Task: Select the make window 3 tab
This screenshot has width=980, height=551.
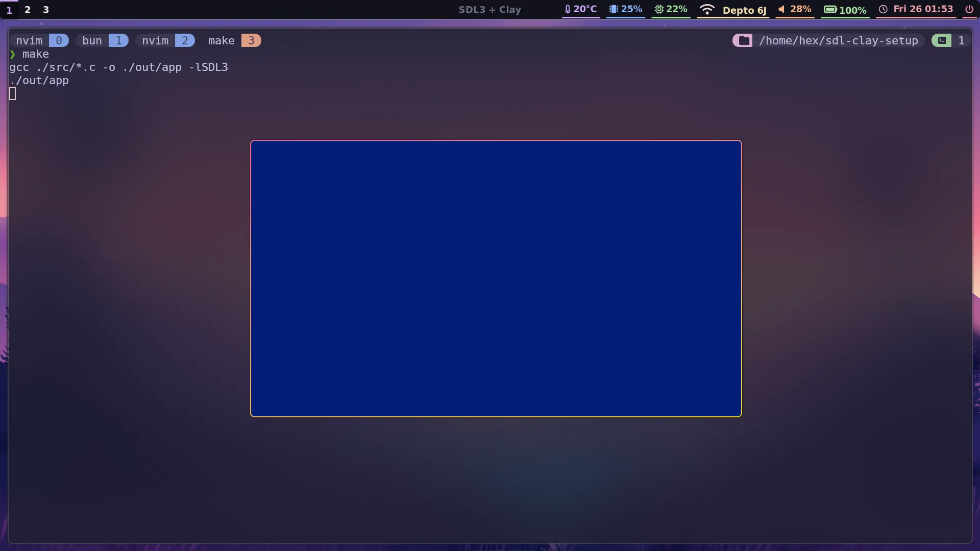Action: (x=234, y=41)
